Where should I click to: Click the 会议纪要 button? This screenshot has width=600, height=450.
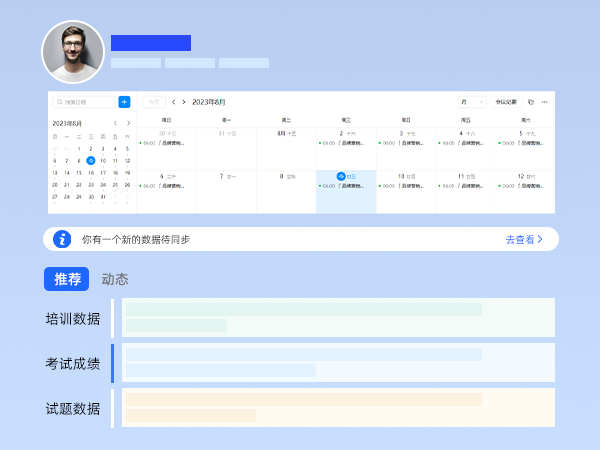pos(505,102)
